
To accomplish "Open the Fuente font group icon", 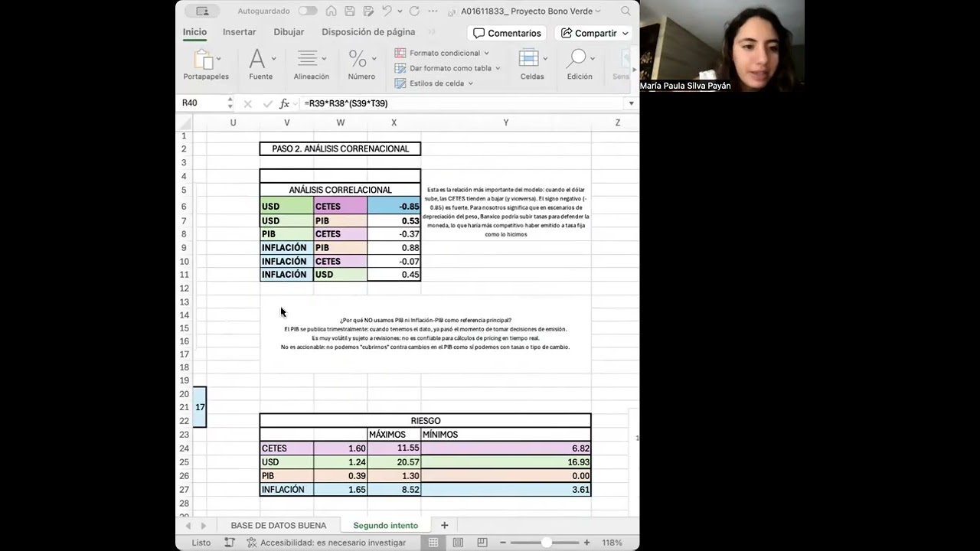I will (257, 59).
